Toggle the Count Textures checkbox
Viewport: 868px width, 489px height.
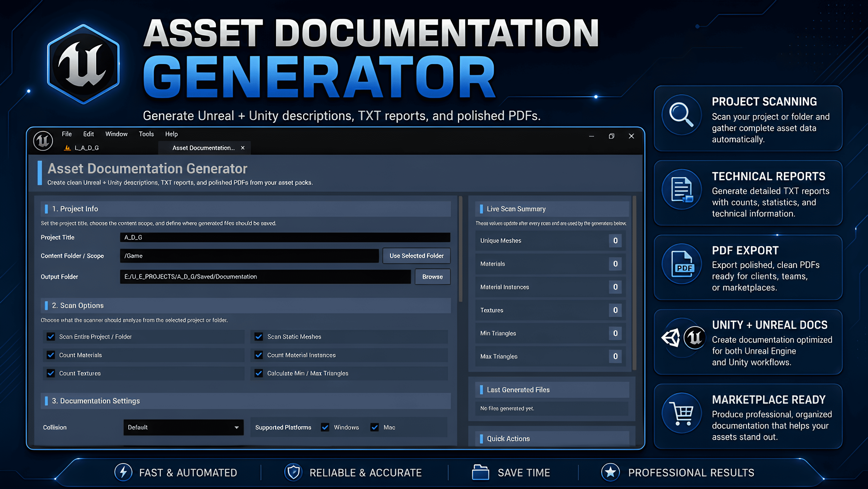[51, 373]
